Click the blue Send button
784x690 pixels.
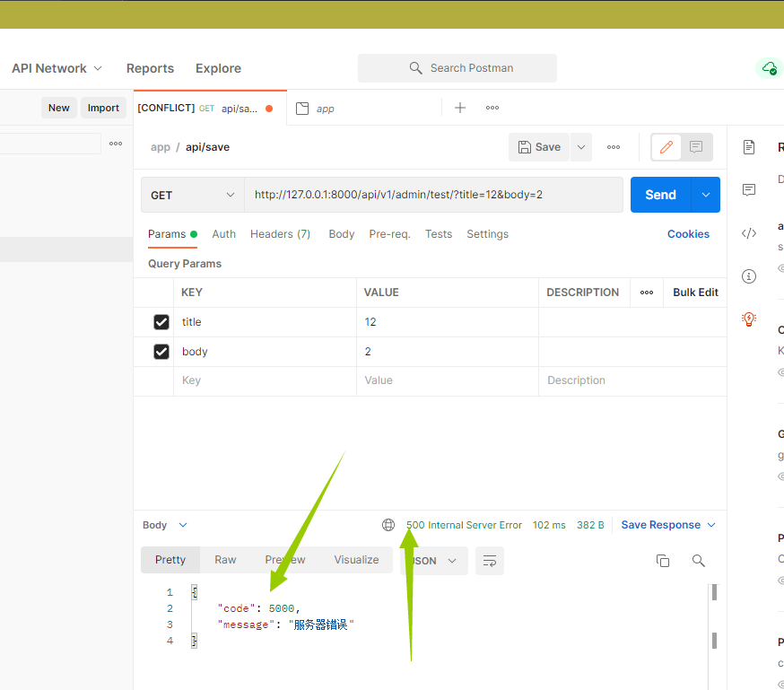point(660,195)
